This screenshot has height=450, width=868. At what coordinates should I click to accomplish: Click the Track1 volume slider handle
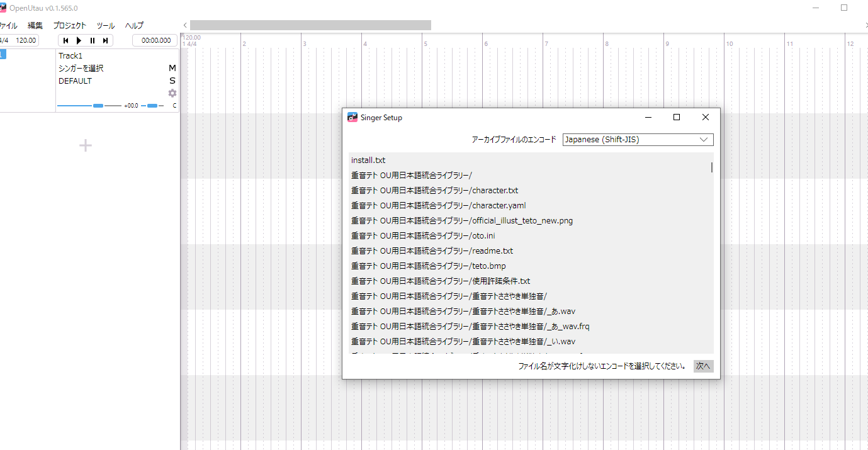coord(98,106)
